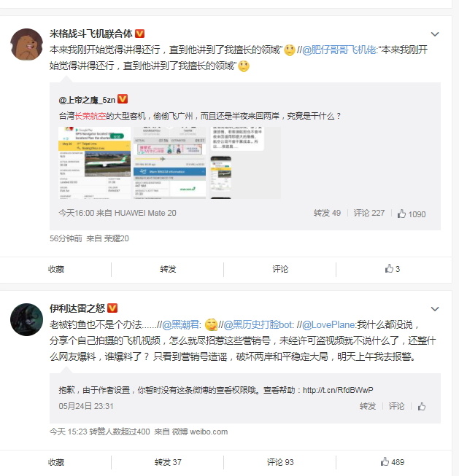Like the restricted quoted post from 05月24日
This screenshot has height=476, width=459.
(422, 406)
